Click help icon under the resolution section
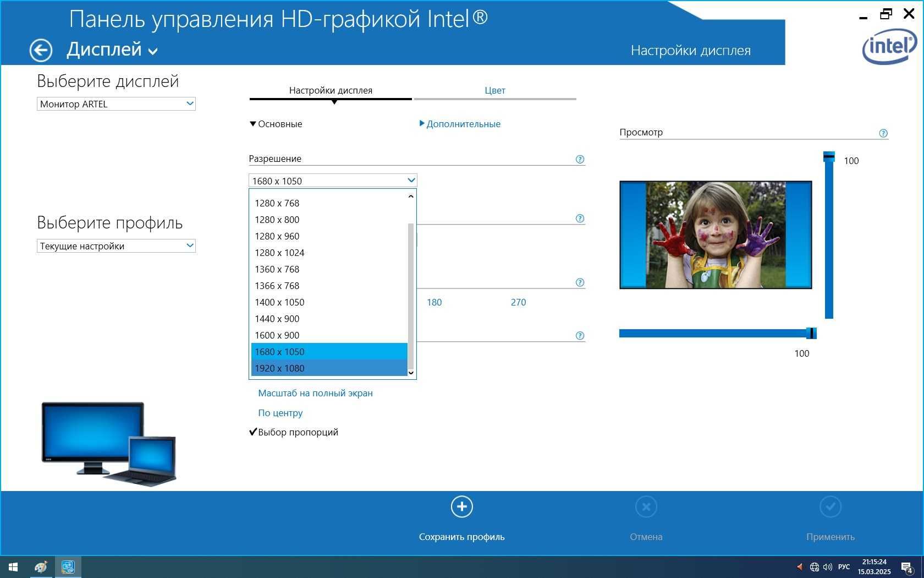Viewport: 924px width, 578px height. pyautogui.click(x=580, y=219)
